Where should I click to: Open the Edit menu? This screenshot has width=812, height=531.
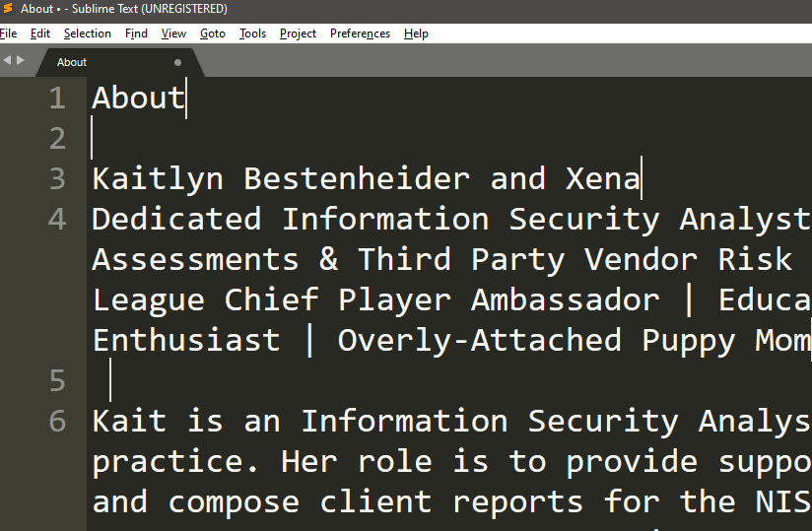40,33
